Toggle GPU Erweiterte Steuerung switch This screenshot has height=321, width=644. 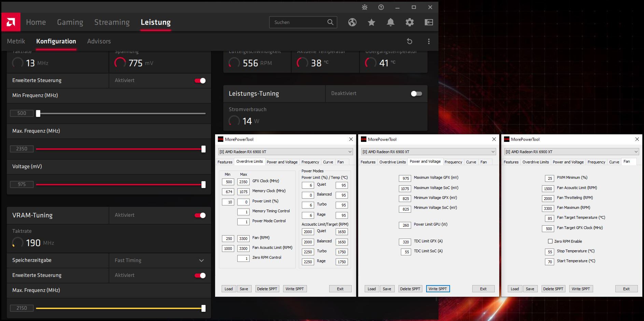coord(200,81)
